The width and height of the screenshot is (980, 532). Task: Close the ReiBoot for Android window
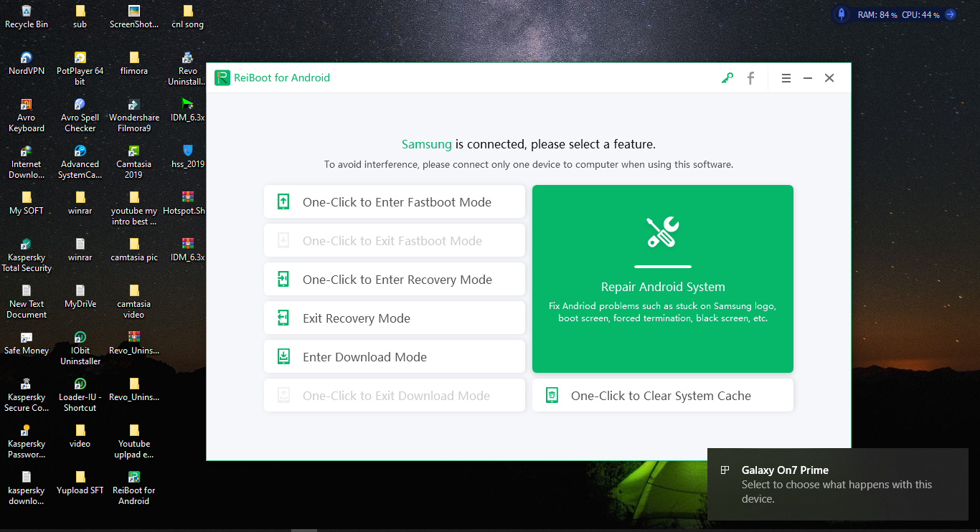[829, 78]
